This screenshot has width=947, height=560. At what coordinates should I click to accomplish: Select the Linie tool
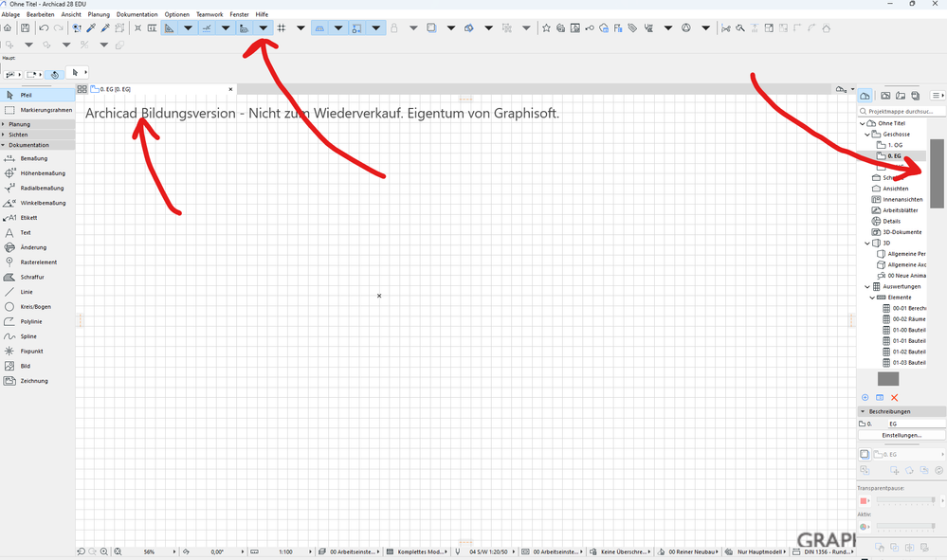point(38,292)
